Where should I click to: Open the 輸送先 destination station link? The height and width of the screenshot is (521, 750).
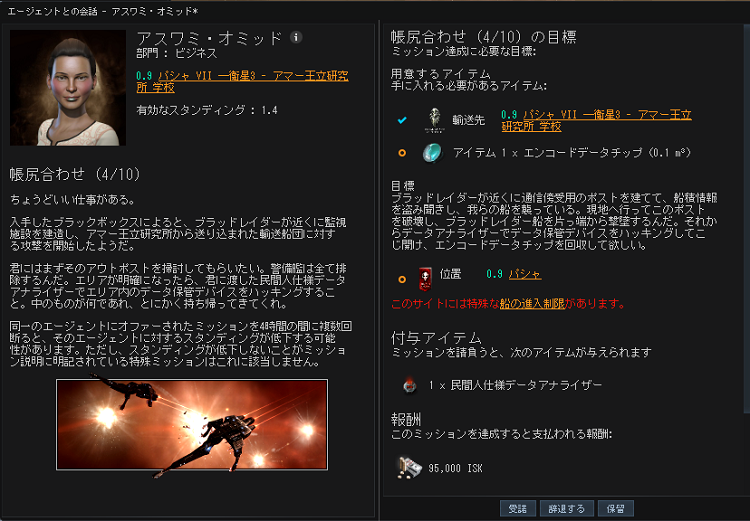(596, 121)
